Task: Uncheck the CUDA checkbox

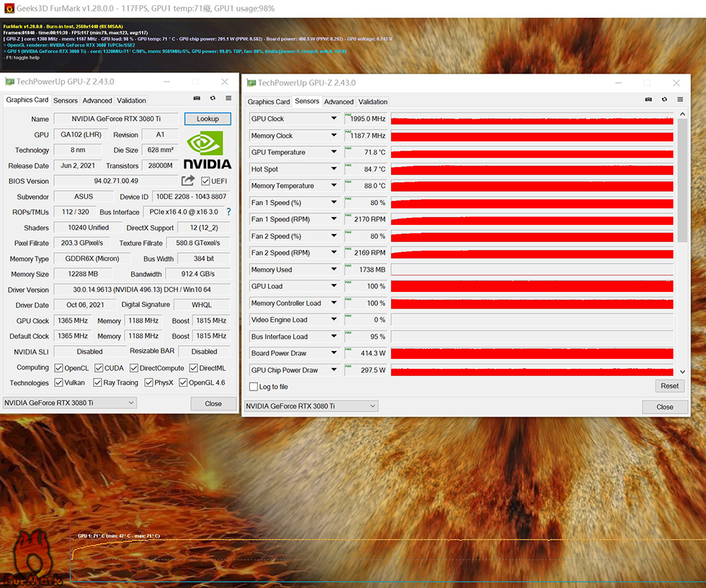Action: (x=98, y=367)
